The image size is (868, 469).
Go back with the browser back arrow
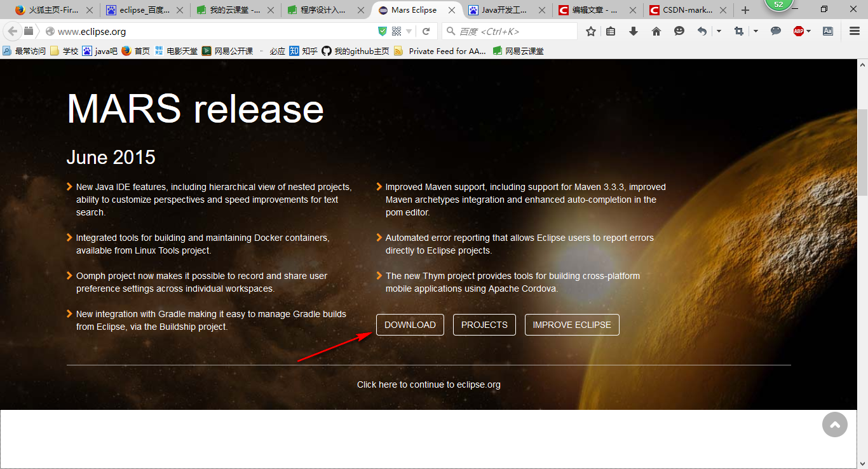point(12,31)
